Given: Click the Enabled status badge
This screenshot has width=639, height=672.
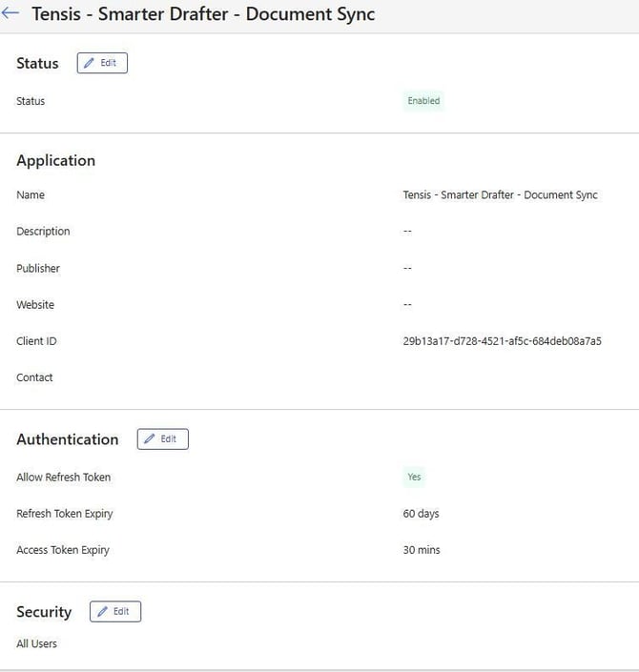Looking at the screenshot, I should tap(423, 101).
